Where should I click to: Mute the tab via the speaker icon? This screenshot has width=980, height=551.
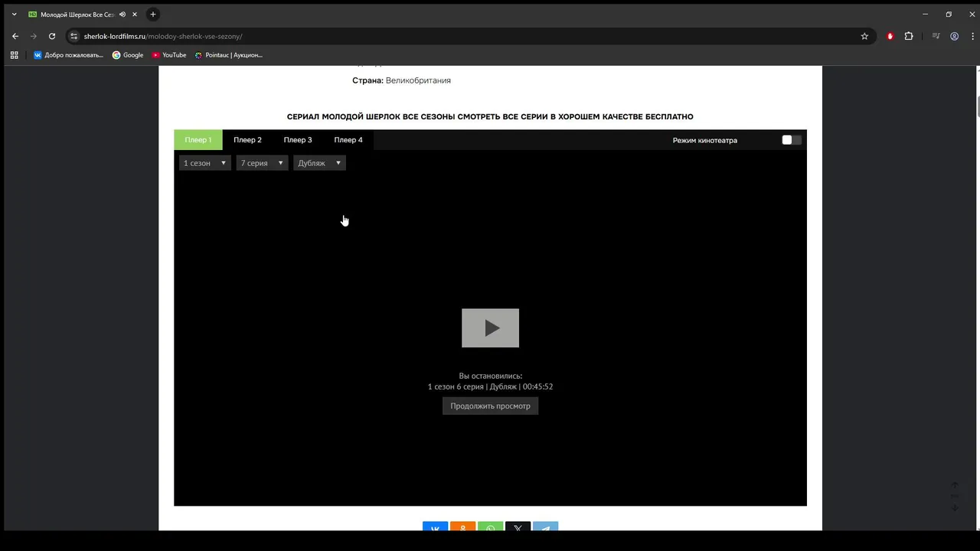click(x=122, y=15)
